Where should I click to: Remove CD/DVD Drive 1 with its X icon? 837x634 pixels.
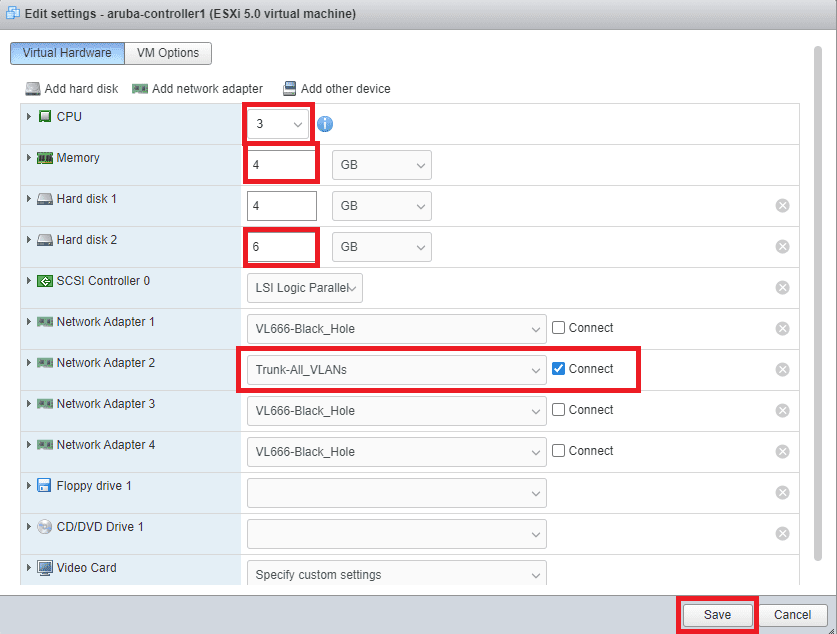[783, 534]
